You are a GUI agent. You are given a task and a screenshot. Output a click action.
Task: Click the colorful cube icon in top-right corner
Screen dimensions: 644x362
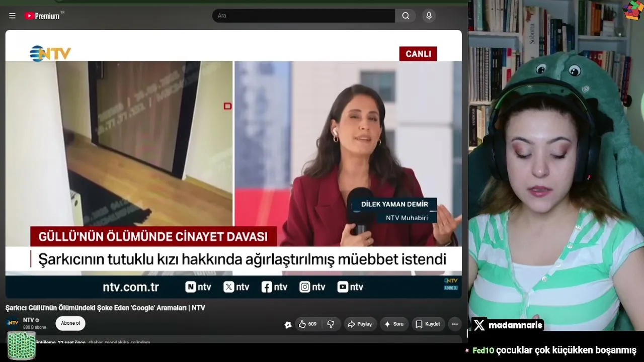633,10
